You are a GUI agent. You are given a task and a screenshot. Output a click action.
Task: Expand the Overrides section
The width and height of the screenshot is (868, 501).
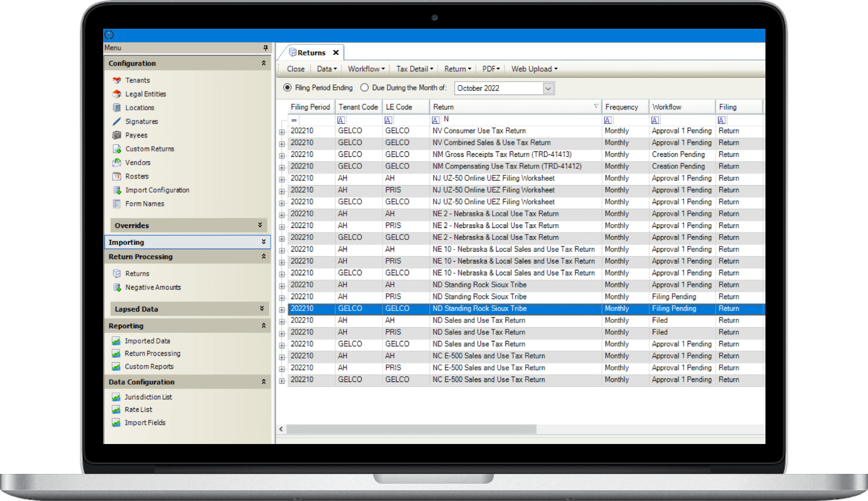(x=260, y=225)
